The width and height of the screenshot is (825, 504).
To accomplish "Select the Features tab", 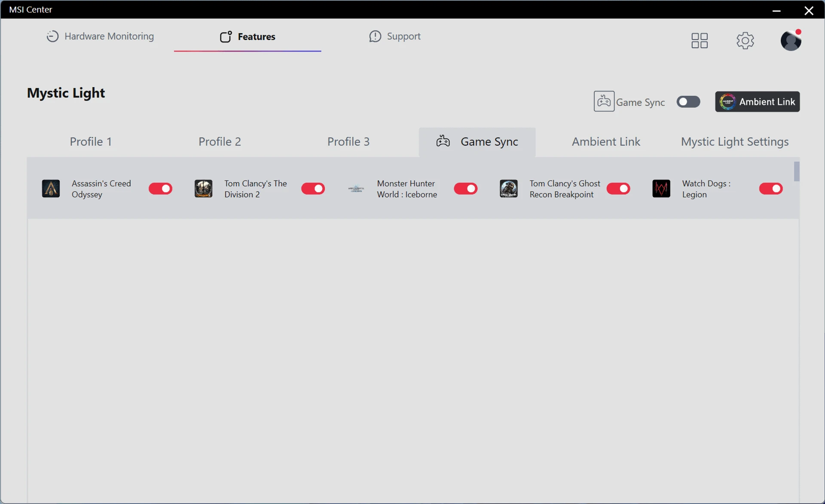I will pyautogui.click(x=247, y=37).
